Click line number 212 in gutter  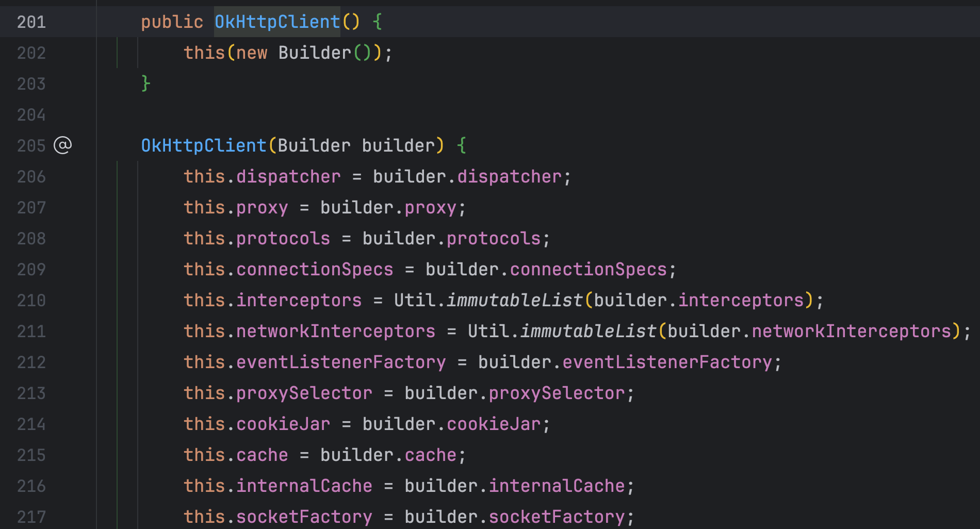[x=31, y=362]
